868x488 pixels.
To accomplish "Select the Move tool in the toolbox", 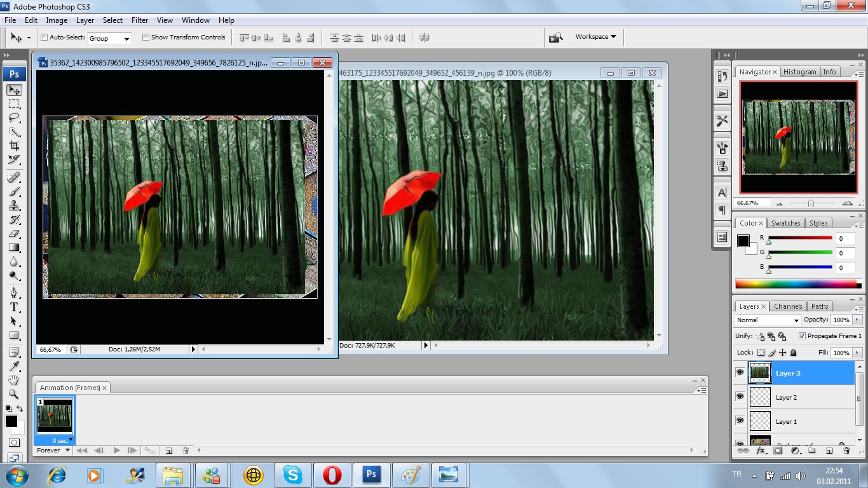I will click(x=14, y=90).
